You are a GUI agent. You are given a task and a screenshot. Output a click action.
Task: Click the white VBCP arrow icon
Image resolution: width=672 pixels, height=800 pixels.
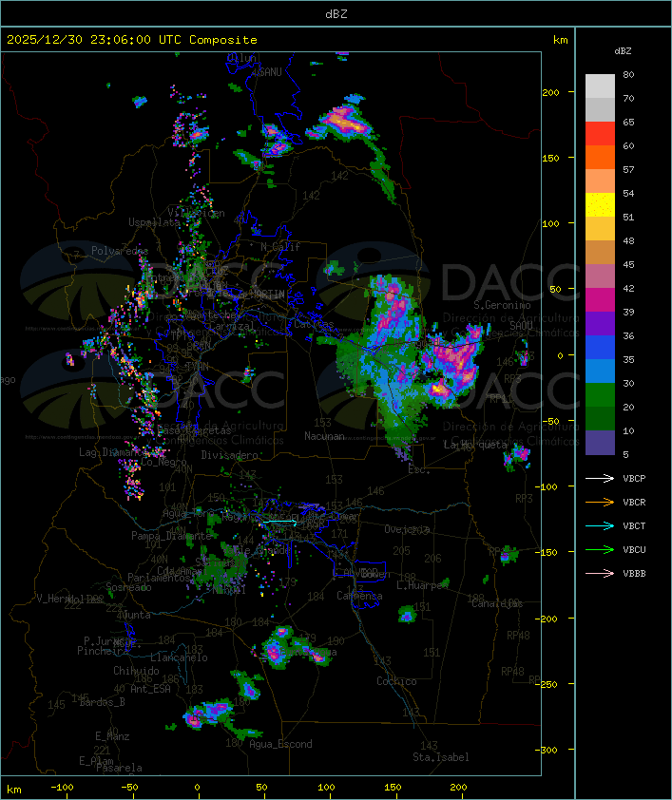pyautogui.click(x=600, y=478)
